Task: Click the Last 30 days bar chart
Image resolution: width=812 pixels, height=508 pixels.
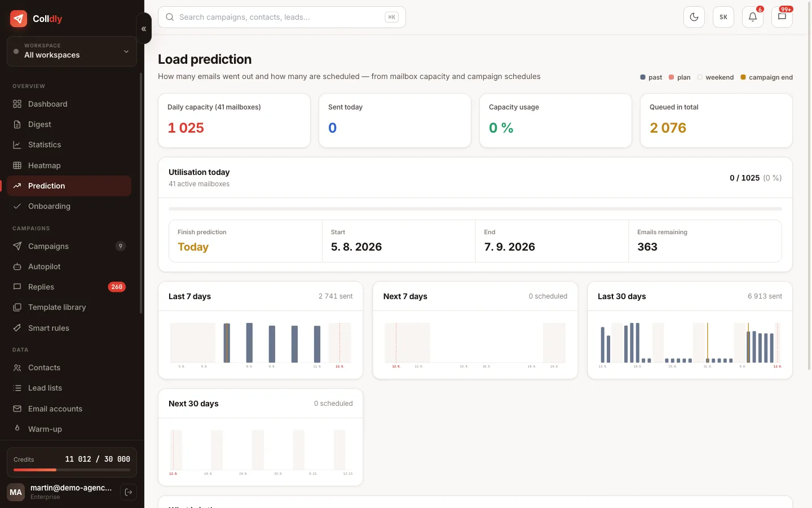Action: tap(690, 344)
